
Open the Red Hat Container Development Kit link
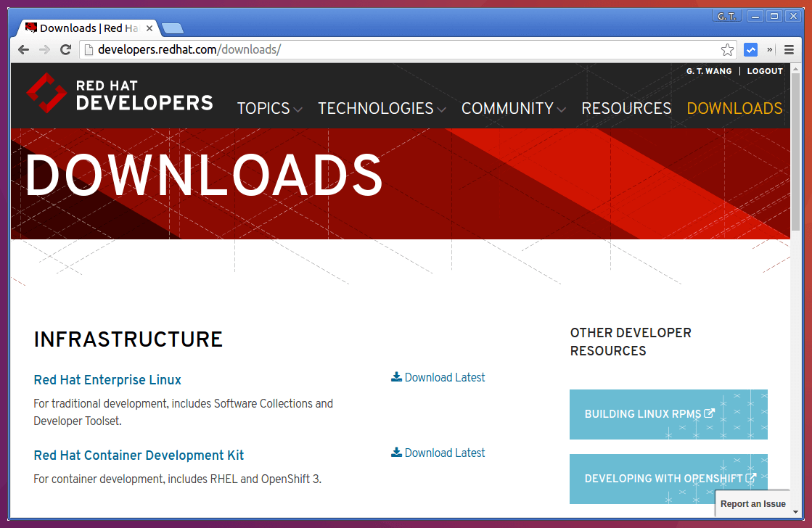(139, 455)
